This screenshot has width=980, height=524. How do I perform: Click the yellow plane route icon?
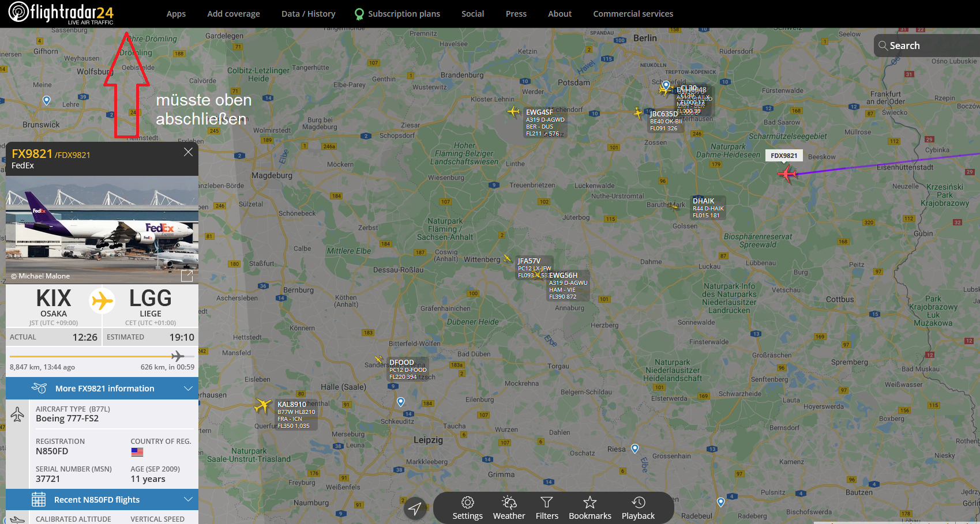(102, 300)
